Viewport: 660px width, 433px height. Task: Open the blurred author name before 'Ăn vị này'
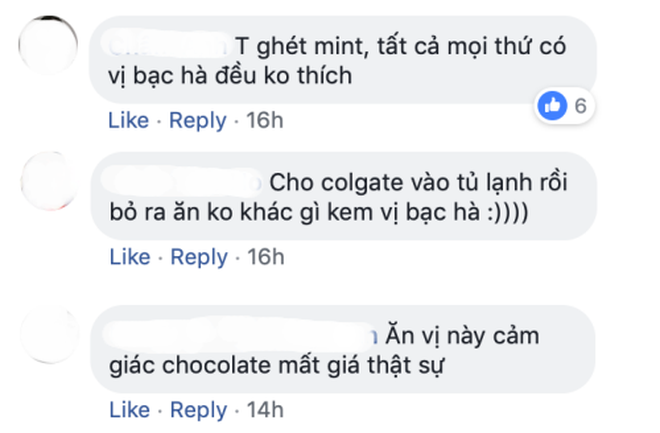pos(241,335)
